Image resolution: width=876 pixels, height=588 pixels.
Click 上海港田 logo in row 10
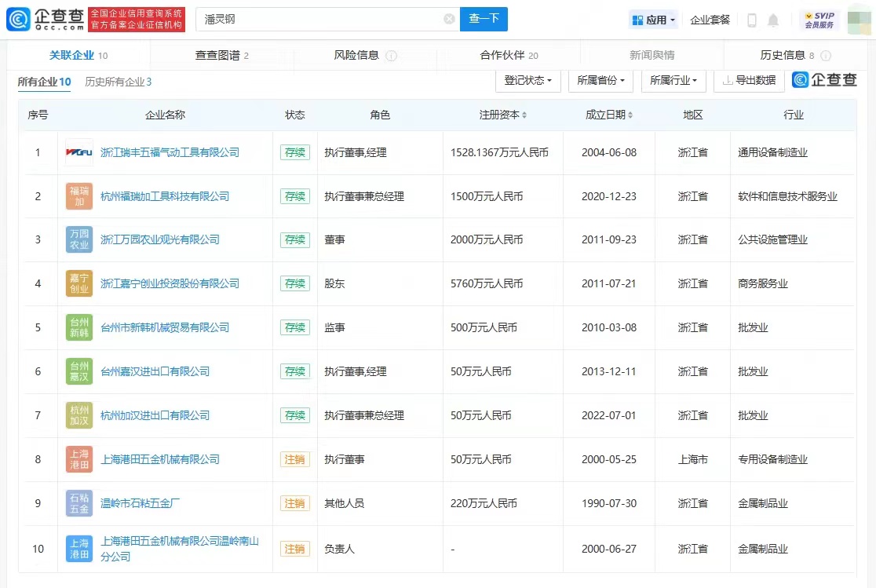pos(78,549)
